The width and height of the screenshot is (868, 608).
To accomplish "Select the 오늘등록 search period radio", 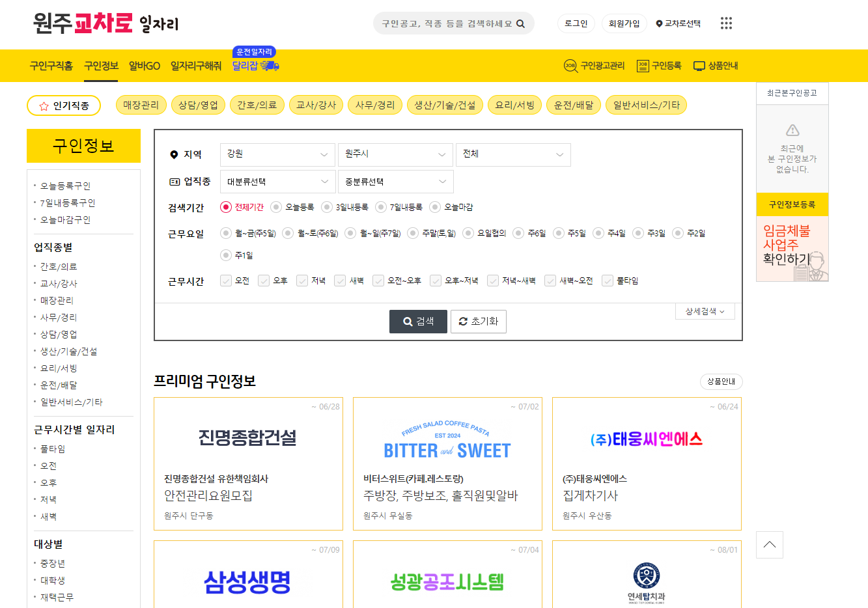I will click(276, 207).
